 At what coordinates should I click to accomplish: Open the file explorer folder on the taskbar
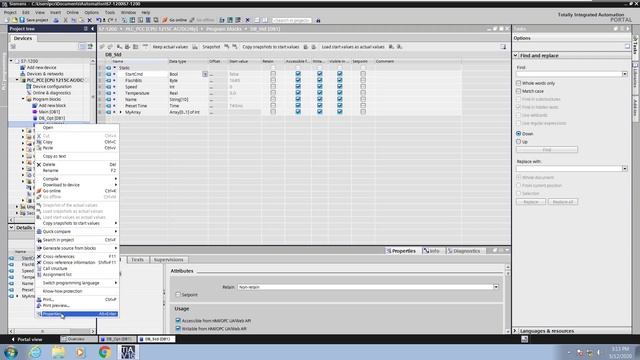(x=58, y=352)
